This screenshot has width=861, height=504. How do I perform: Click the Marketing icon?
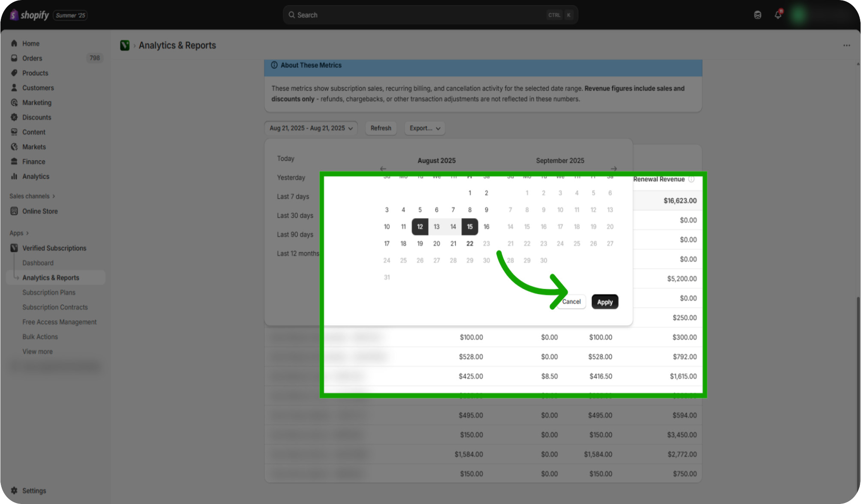[14, 102]
